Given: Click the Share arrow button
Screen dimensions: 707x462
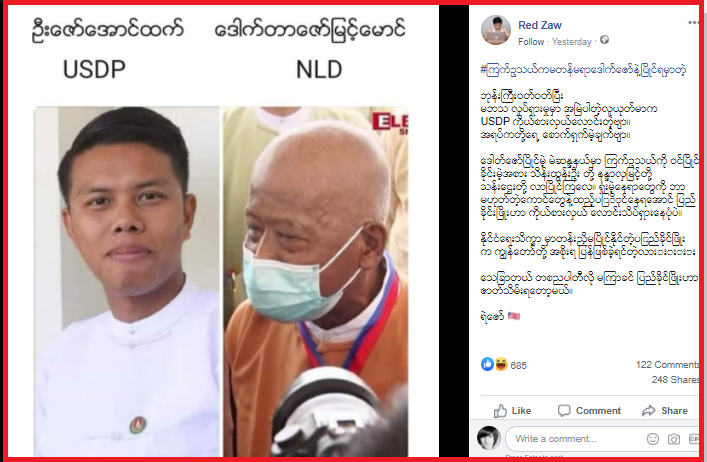Looking at the screenshot, I should tap(665, 411).
